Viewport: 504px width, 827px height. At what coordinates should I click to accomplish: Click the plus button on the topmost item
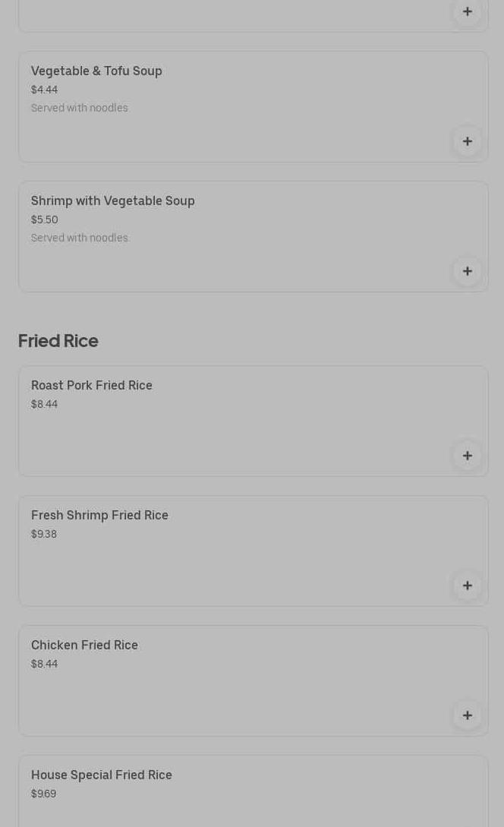tap(467, 11)
